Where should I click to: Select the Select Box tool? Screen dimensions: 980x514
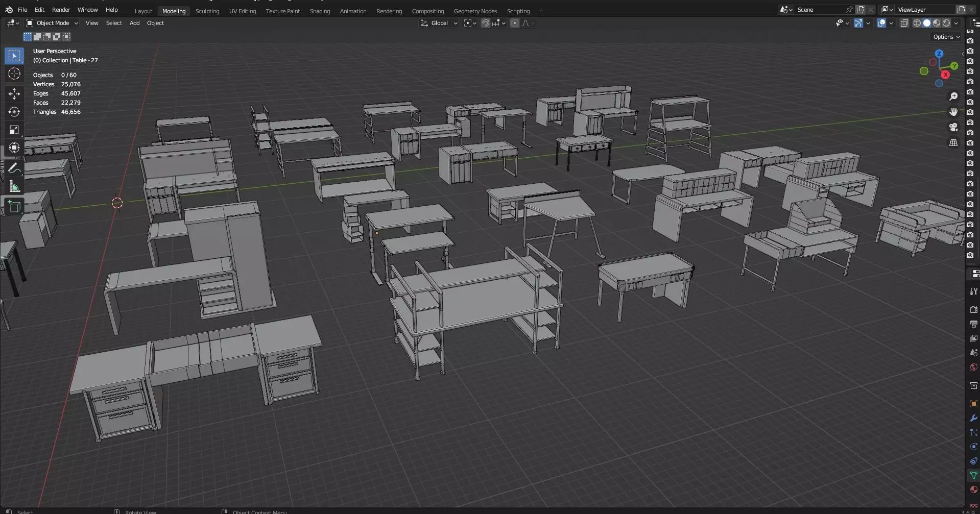tap(14, 56)
